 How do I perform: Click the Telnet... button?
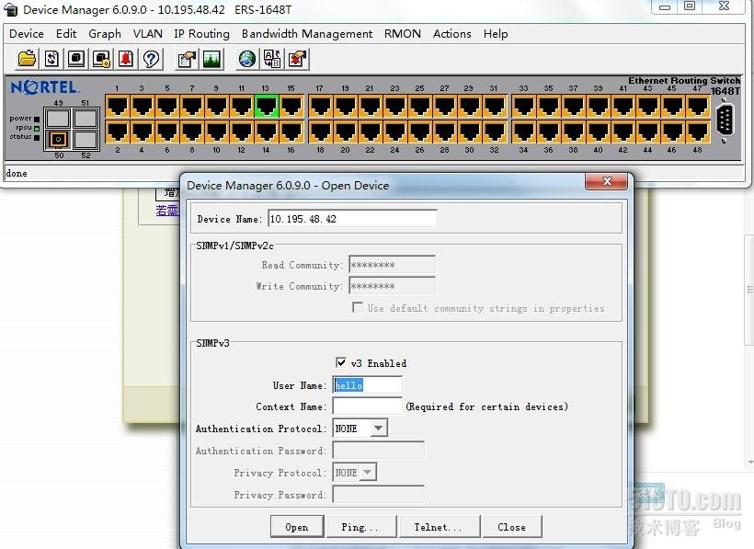438,527
